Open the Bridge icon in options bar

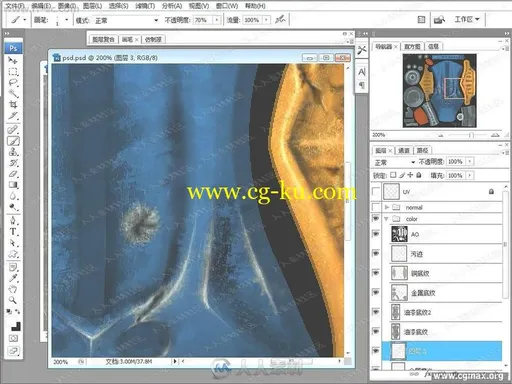pyautogui.click(x=439, y=20)
